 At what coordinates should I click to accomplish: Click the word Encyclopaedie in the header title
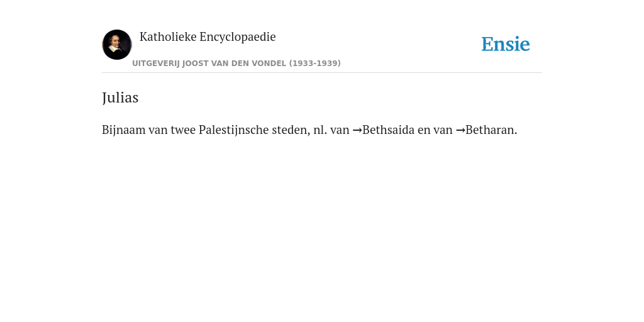coord(238,37)
